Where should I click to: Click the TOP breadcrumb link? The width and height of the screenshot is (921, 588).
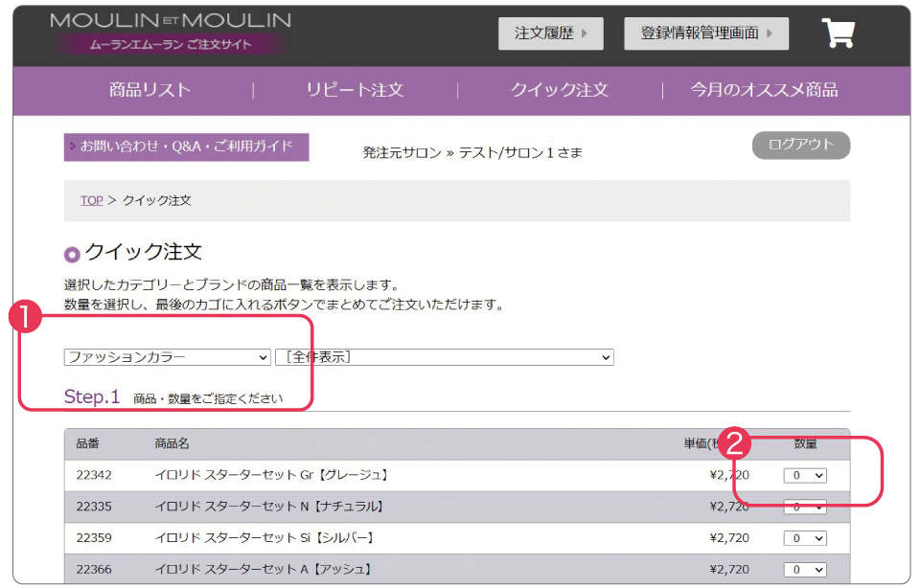(91, 200)
